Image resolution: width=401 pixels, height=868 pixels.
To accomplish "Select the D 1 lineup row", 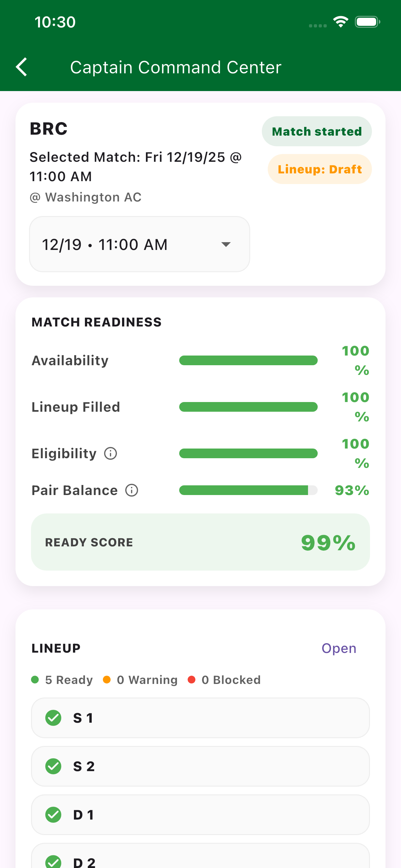I will pyautogui.click(x=200, y=815).
